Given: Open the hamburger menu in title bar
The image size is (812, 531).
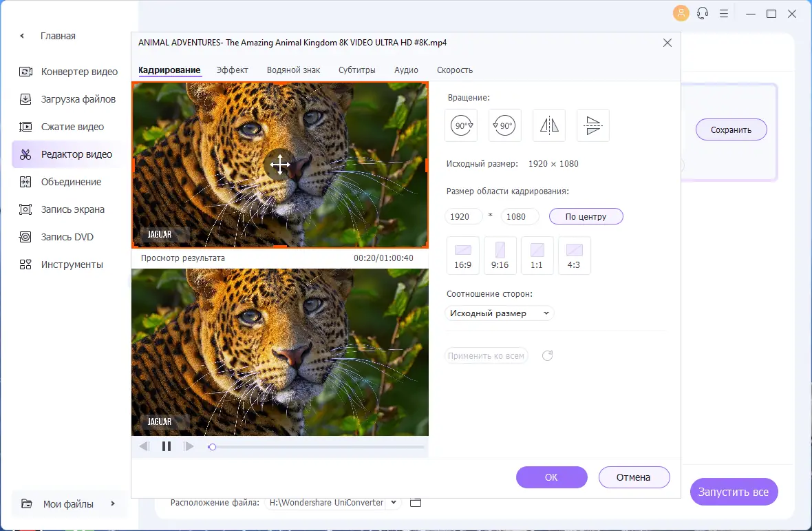Looking at the screenshot, I should 724,14.
